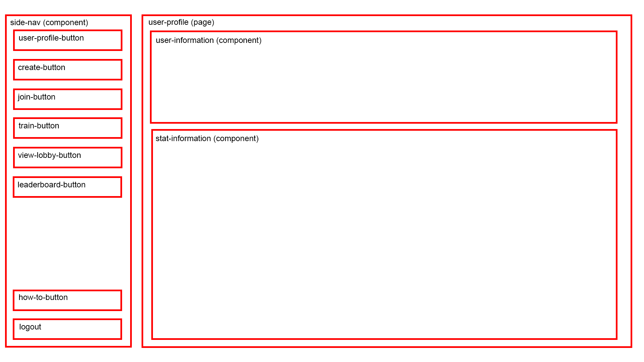The image size is (644, 362).
Task: Select the train-button in side-nav
Action: pyautogui.click(x=68, y=126)
